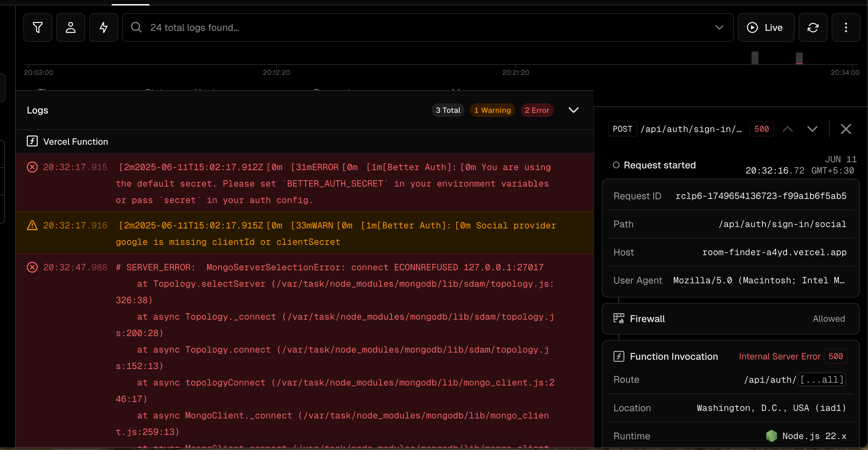Viewport: 868px width, 450px height.
Task: Click the lightning bolt function icon
Action: 104,27
